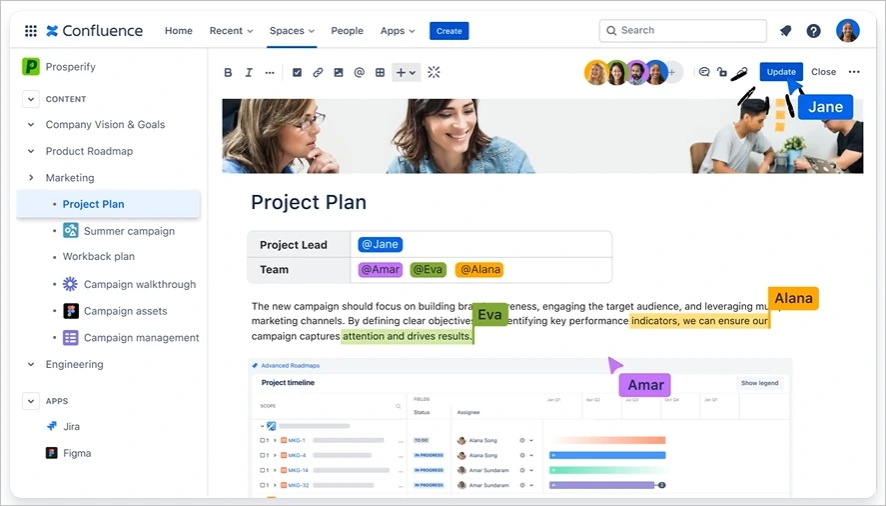Screen dimensions: 886x506
Task: Insert a table from the toolbar
Action: click(x=380, y=72)
